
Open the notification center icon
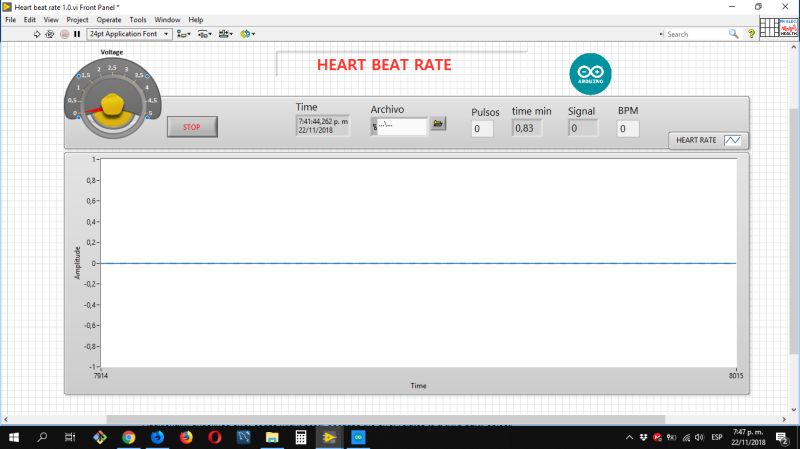(x=782, y=437)
